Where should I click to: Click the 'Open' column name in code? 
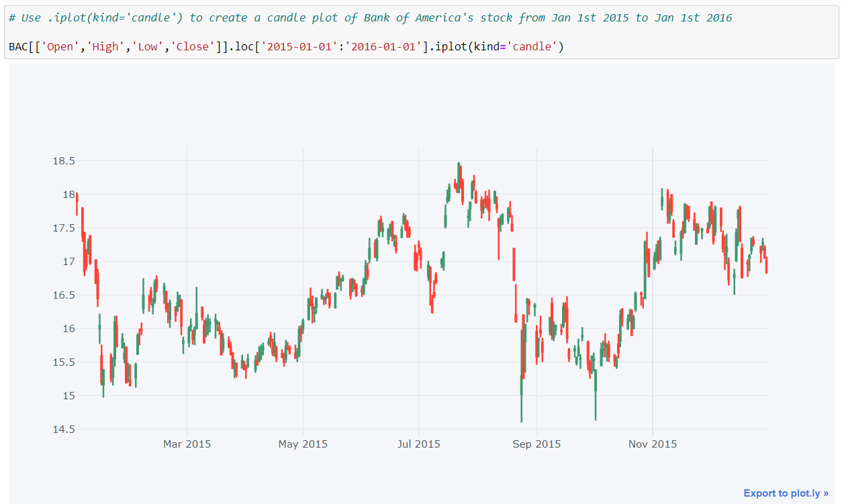(60, 47)
